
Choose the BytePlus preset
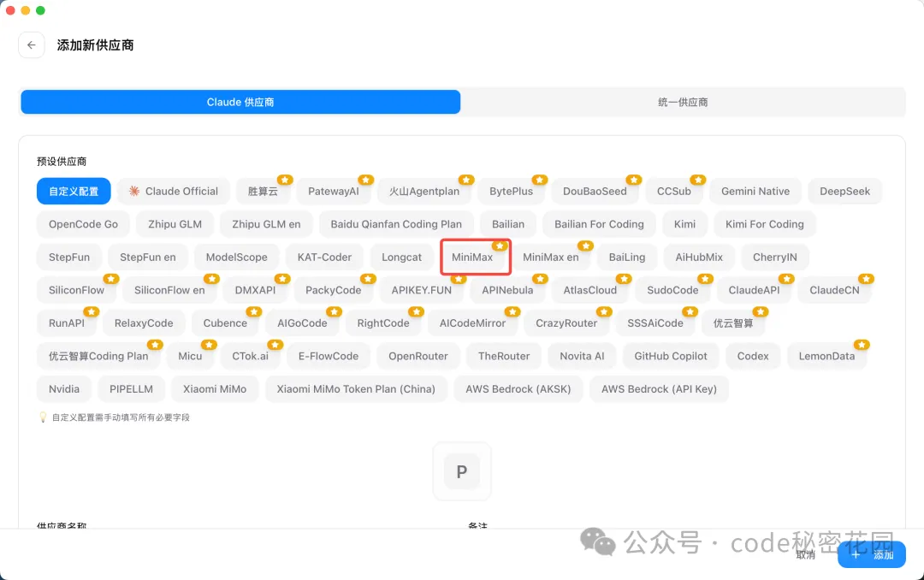[x=511, y=191]
